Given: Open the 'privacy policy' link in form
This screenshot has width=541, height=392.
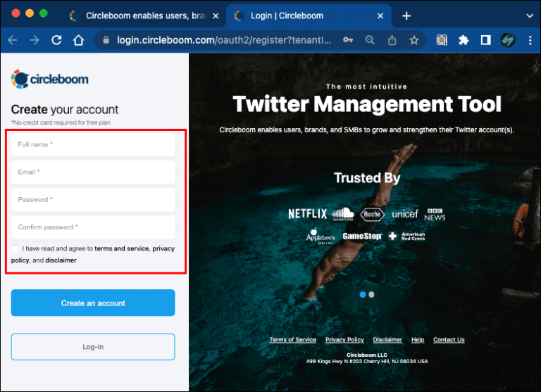Looking at the screenshot, I should [x=163, y=248].
